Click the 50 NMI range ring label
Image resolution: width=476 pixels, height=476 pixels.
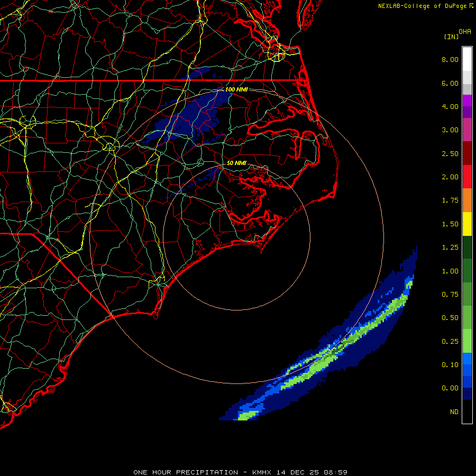coord(236,163)
